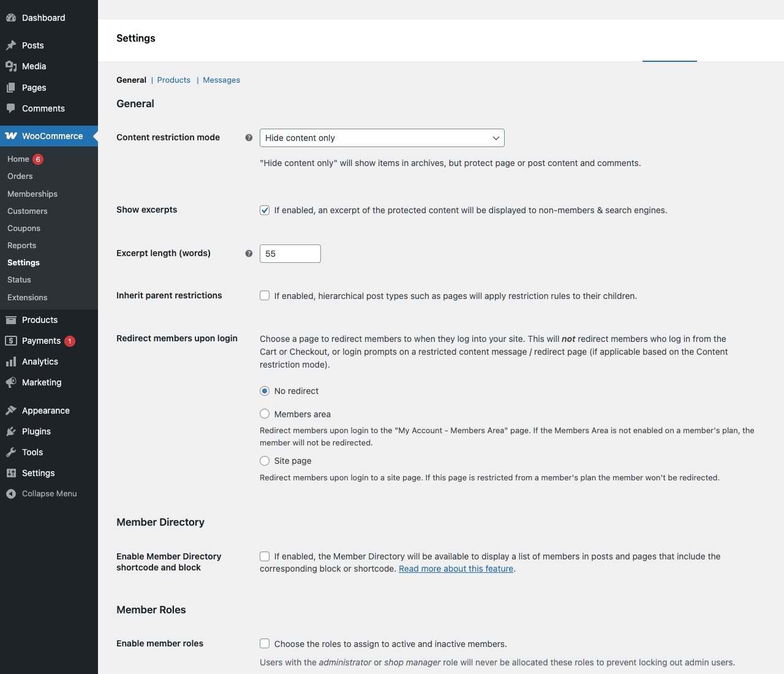Go to Media menu label
Image resolution: width=784 pixels, height=674 pixels.
coord(34,66)
